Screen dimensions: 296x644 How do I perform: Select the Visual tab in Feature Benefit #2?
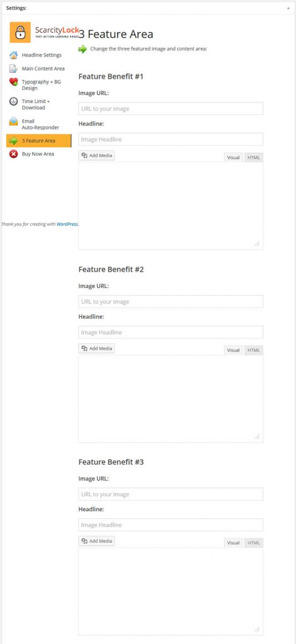[233, 350]
